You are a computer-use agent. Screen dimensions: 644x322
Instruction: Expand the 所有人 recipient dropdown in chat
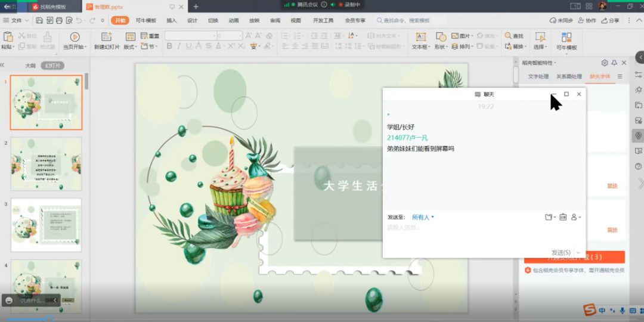(423, 218)
